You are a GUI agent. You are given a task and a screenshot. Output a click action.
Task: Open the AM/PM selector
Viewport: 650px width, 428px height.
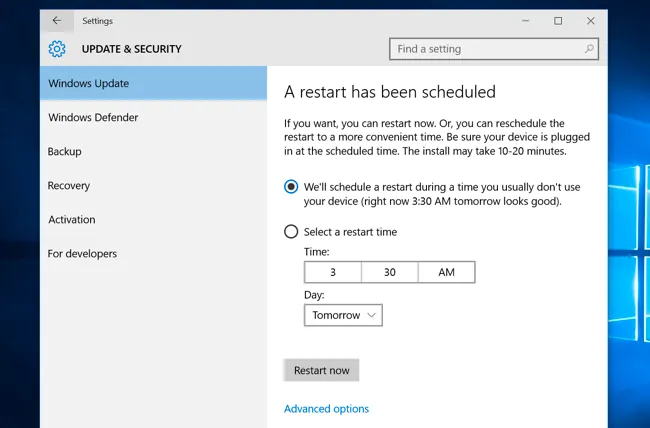pos(446,272)
